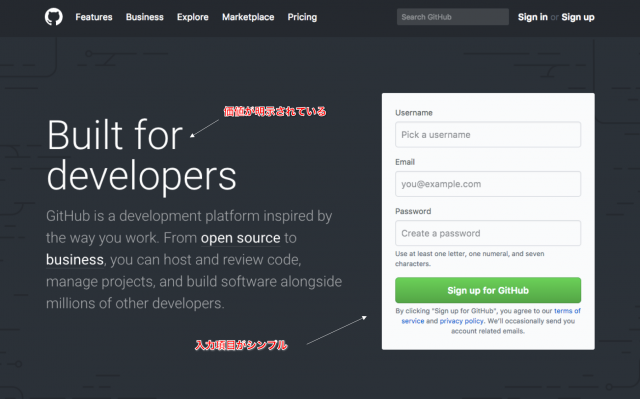
Task: Follow the business link in description
Action: (x=75, y=260)
